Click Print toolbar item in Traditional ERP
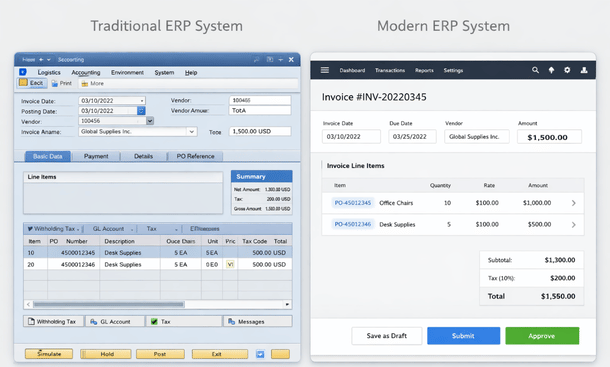Screen dimensions: 610x367 62,83
